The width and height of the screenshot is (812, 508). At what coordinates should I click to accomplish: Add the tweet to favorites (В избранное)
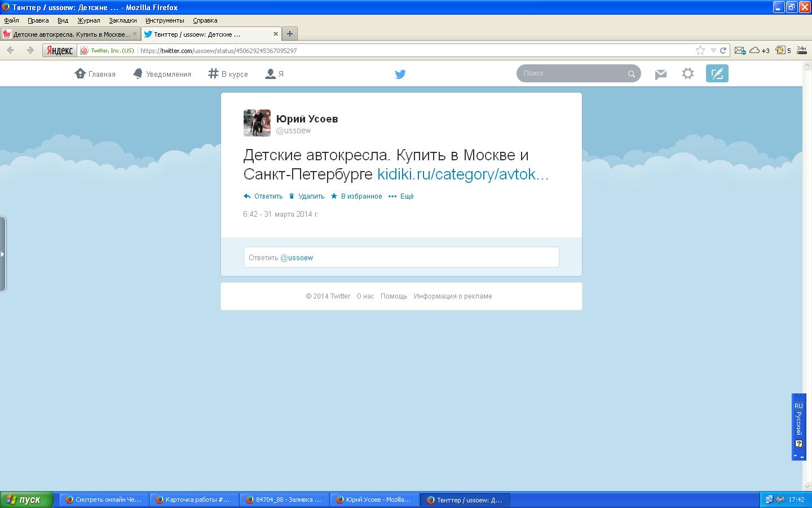click(x=356, y=196)
